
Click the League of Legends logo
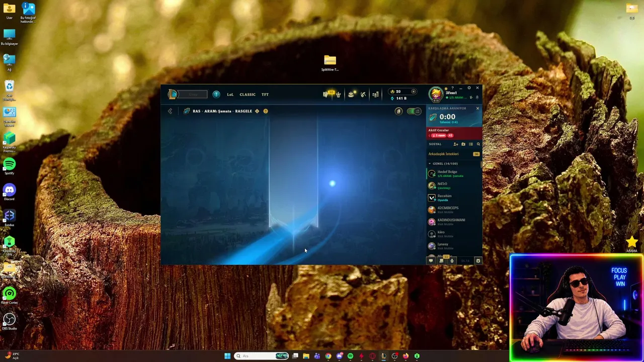click(x=173, y=94)
